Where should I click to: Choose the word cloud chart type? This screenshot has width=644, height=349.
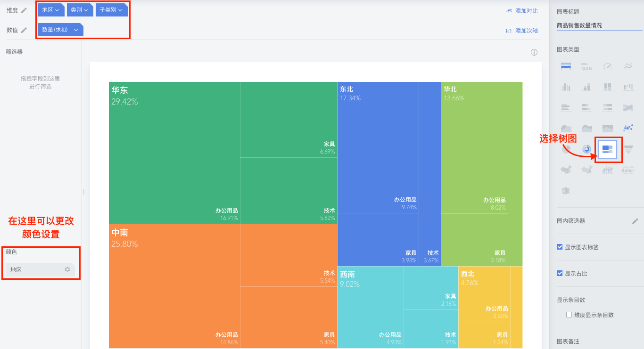tap(628, 170)
